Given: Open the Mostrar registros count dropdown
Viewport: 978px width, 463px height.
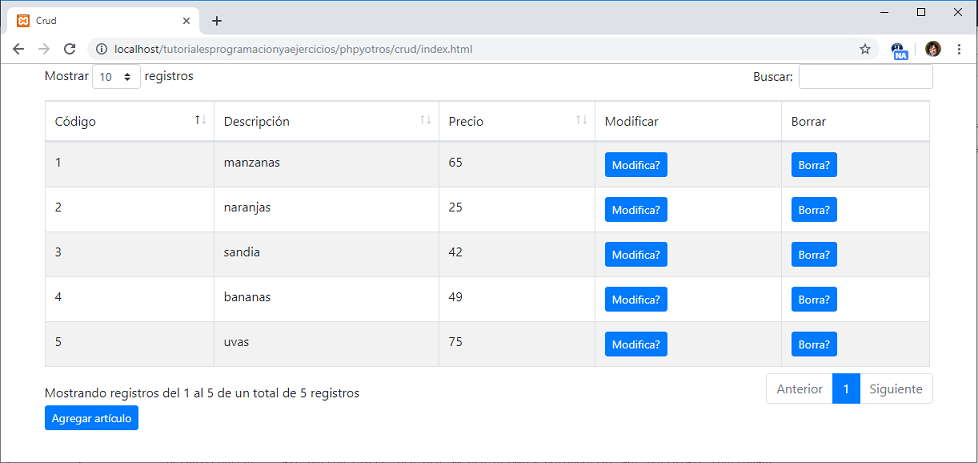Looking at the screenshot, I should coord(116,77).
